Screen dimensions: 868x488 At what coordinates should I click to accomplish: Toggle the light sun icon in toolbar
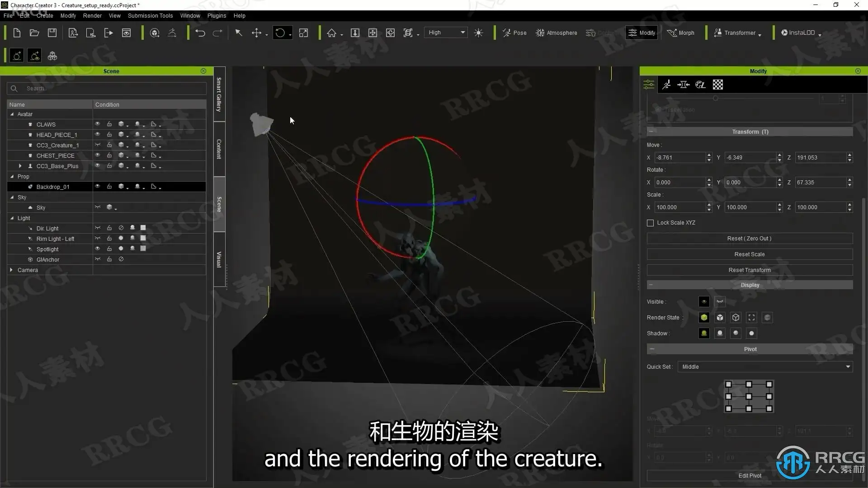click(478, 33)
